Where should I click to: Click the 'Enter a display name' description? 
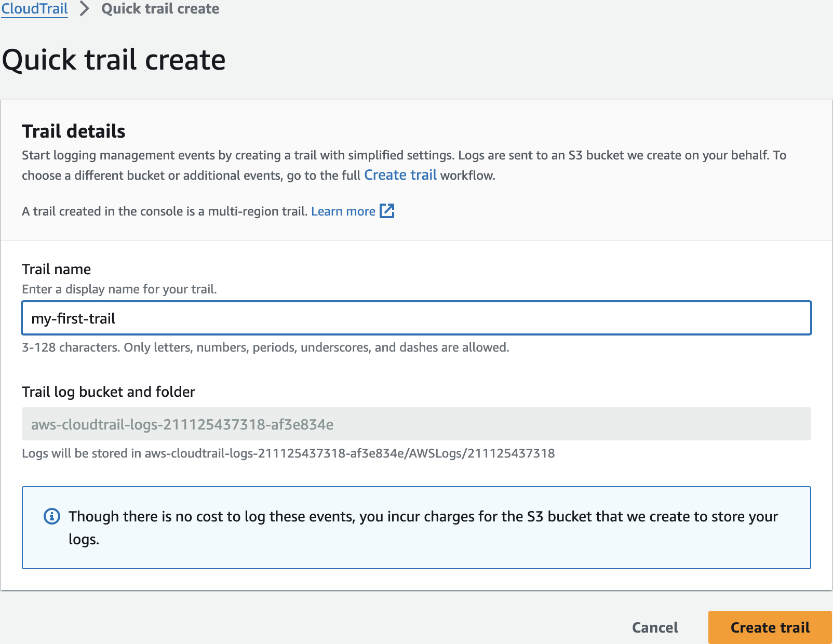tap(119, 289)
